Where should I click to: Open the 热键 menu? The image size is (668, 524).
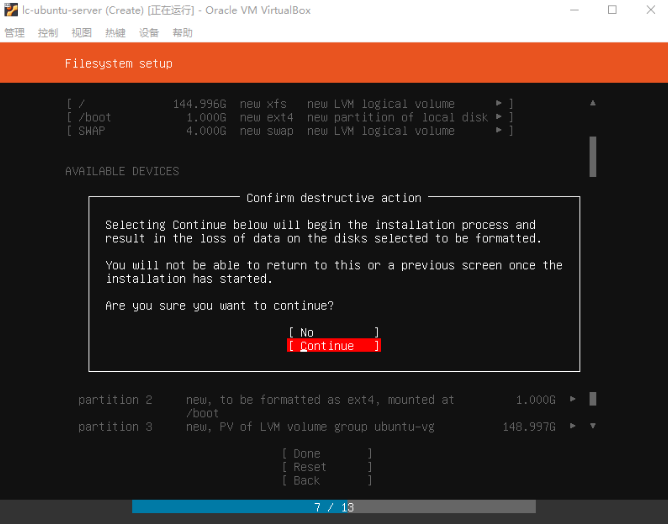point(115,33)
